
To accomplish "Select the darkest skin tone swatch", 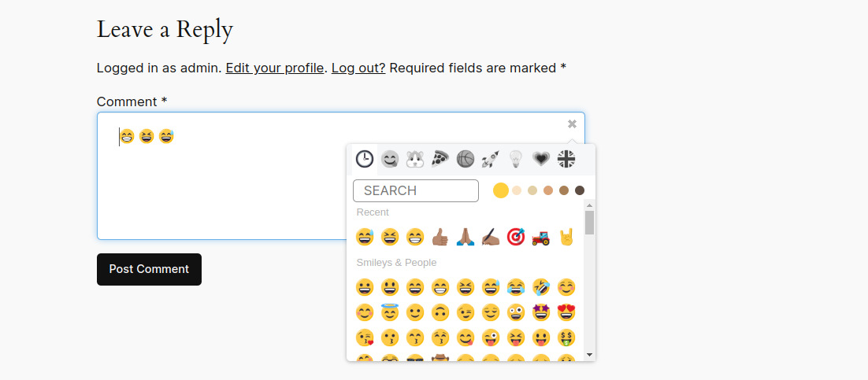I will (x=580, y=190).
